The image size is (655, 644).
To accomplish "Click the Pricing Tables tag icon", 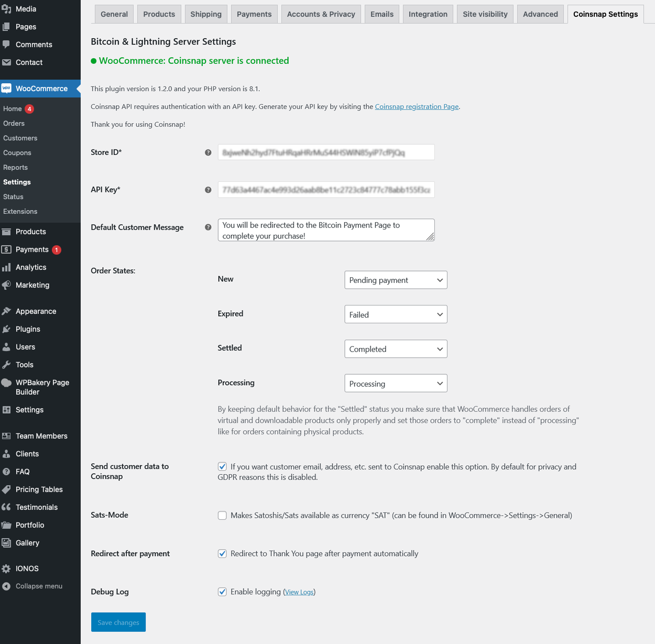I will (x=6, y=489).
